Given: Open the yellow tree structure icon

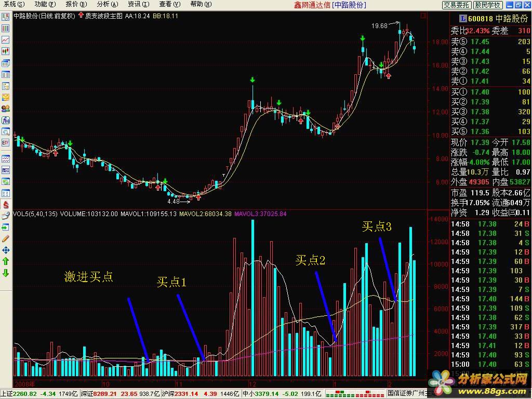Looking at the screenshot, I should pos(5,86).
